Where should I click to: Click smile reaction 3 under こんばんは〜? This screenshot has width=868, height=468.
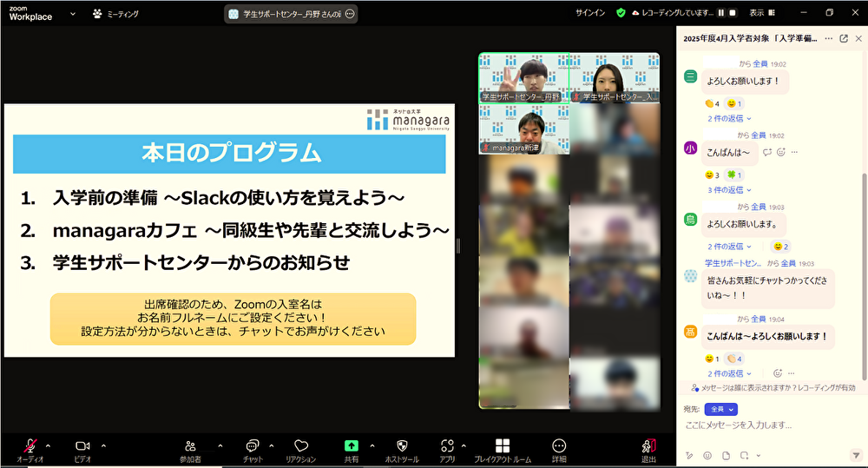(x=712, y=175)
